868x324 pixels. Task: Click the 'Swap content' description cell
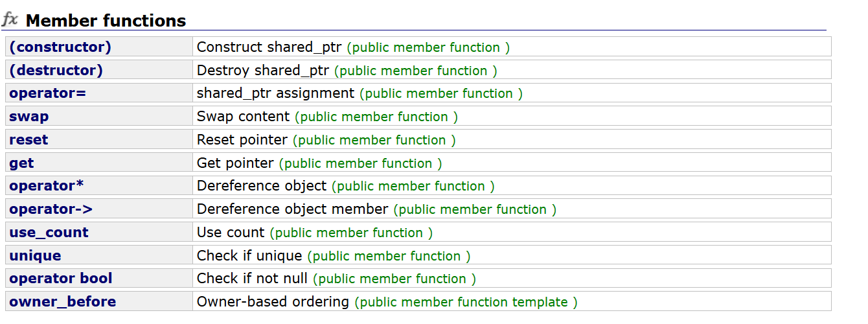tap(243, 117)
